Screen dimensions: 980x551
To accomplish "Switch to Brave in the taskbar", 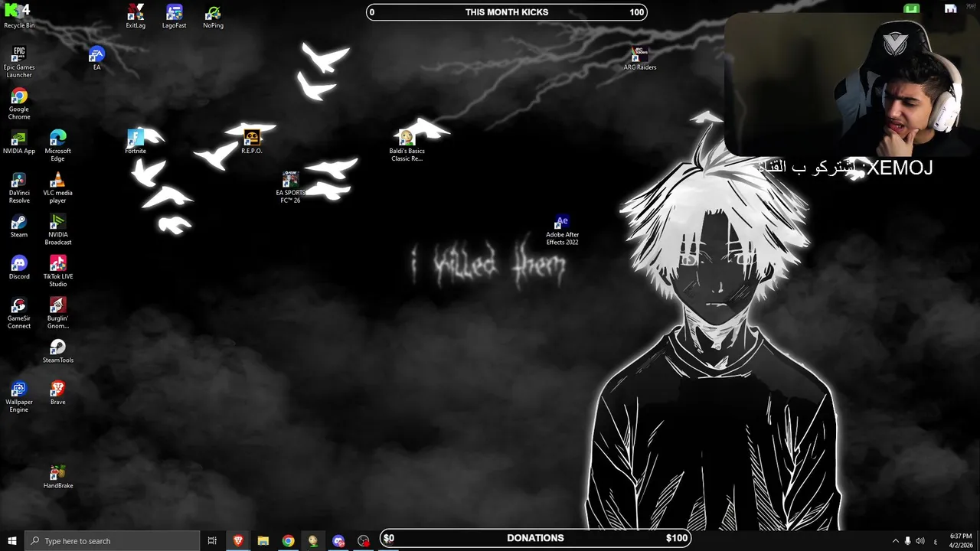I will (x=237, y=541).
